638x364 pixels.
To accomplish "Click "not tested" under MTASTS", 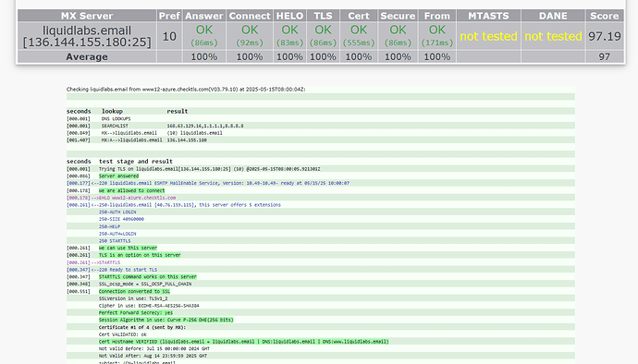I will pyautogui.click(x=488, y=36).
